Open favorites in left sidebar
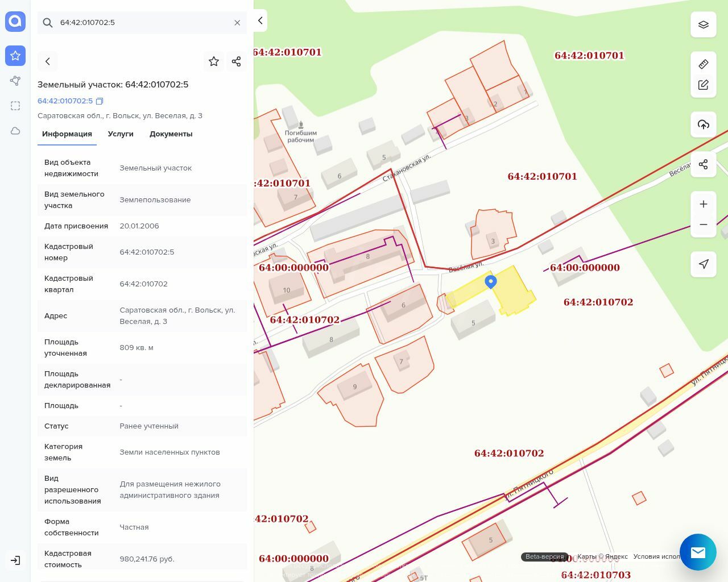 click(15, 56)
